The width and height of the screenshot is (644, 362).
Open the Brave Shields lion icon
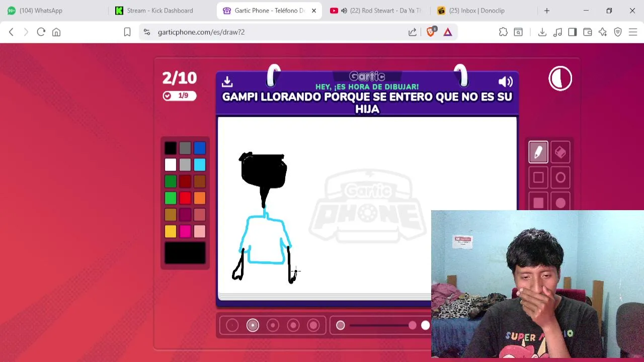tap(431, 32)
